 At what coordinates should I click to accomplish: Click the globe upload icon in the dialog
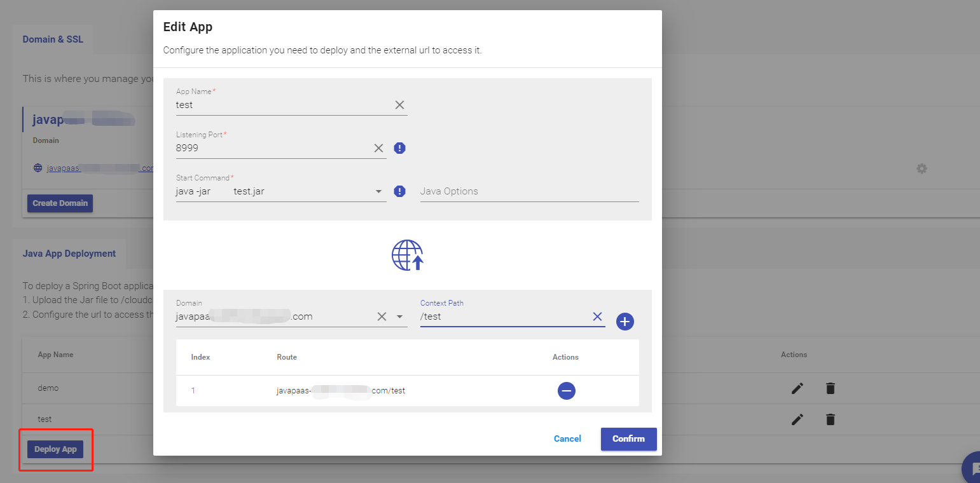point(407,255)
